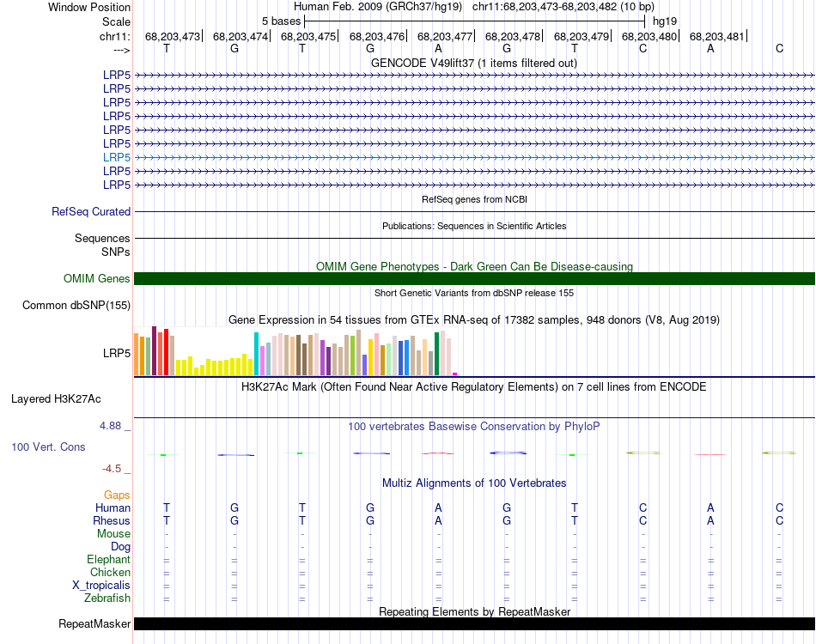Screen dimensions: 816x644
Task: Select position label 68,203,476
Action: point(377,36)
